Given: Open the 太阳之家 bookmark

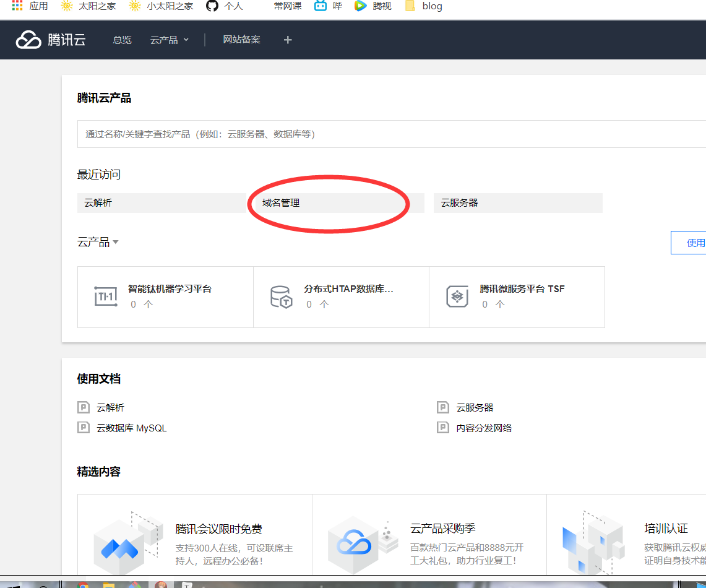Looking at the screenshot, I should point(88,6).
